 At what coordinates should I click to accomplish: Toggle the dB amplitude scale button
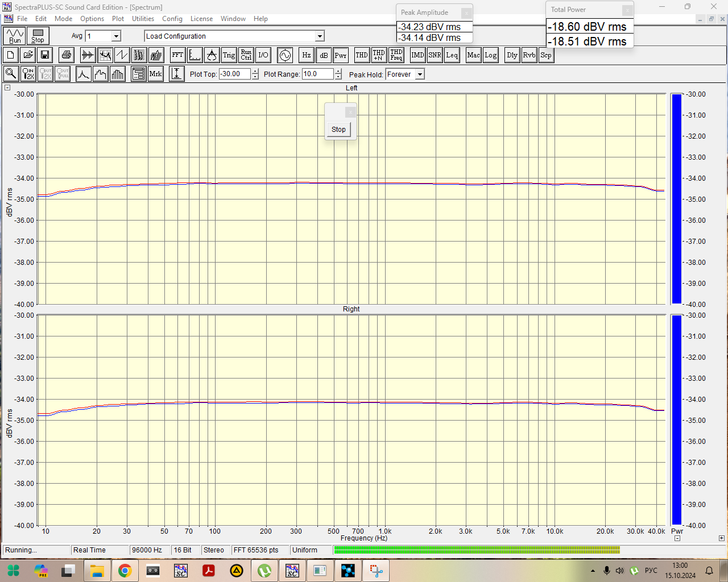click(324, 55)
